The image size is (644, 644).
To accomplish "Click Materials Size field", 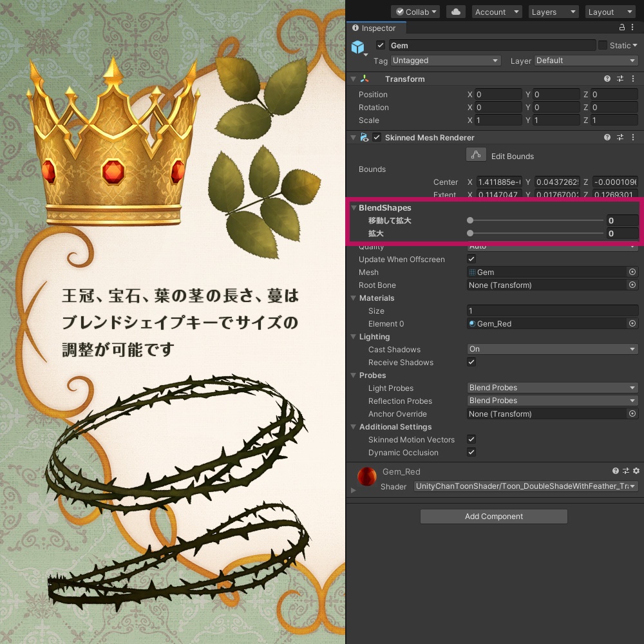I will coord(553,310).
